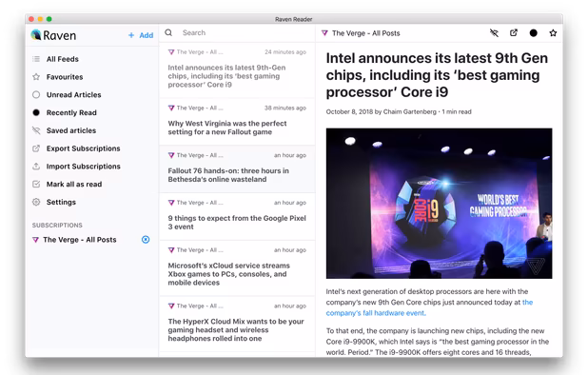Follow company's fall hardware event link

376,313
